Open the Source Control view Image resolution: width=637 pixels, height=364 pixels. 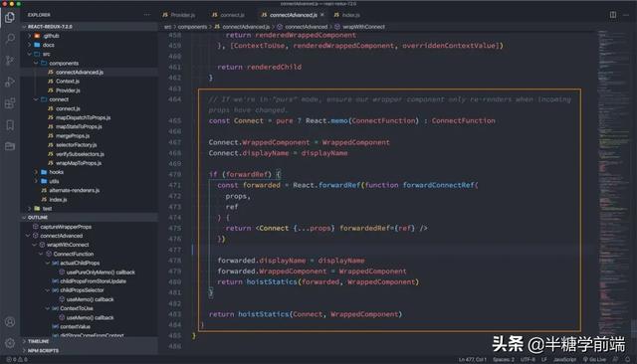[x=10, y=61]
